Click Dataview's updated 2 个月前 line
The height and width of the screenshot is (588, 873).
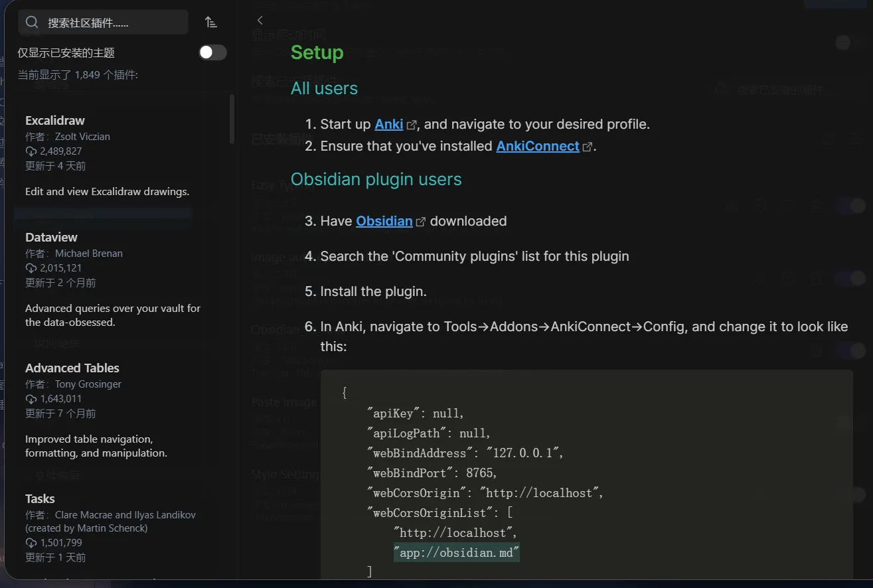tap(60, 283)
